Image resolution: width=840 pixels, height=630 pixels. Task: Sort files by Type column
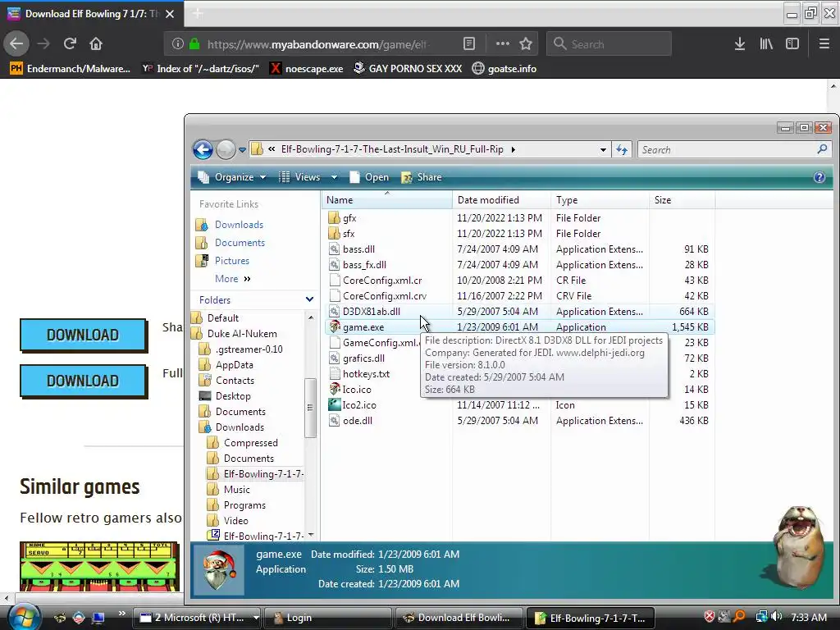coord(600,200)
